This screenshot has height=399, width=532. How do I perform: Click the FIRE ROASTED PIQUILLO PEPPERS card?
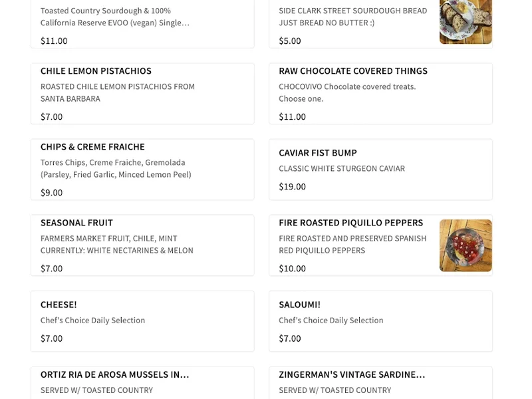380,245
